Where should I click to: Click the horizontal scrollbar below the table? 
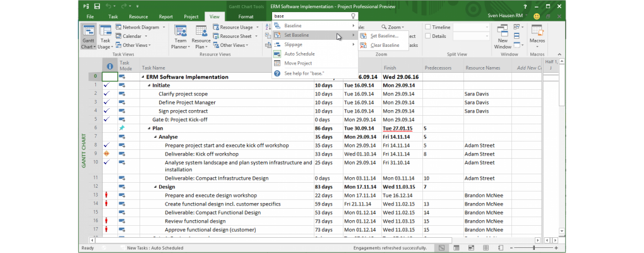315,240
